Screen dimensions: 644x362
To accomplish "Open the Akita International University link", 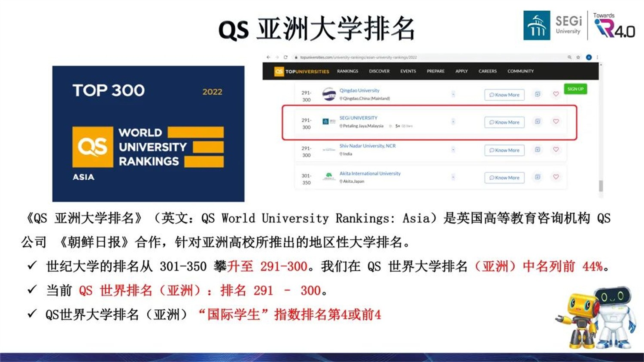I will click(x=370, y=173).
